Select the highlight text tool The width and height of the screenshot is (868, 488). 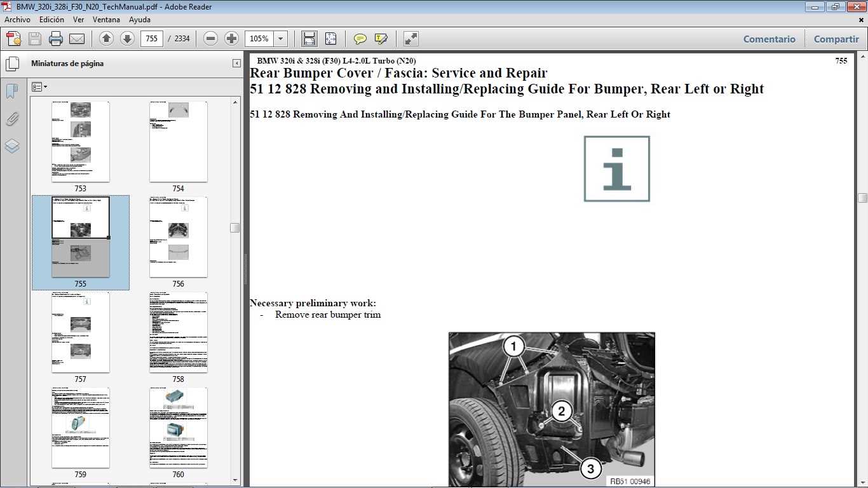tap(381, 39)
